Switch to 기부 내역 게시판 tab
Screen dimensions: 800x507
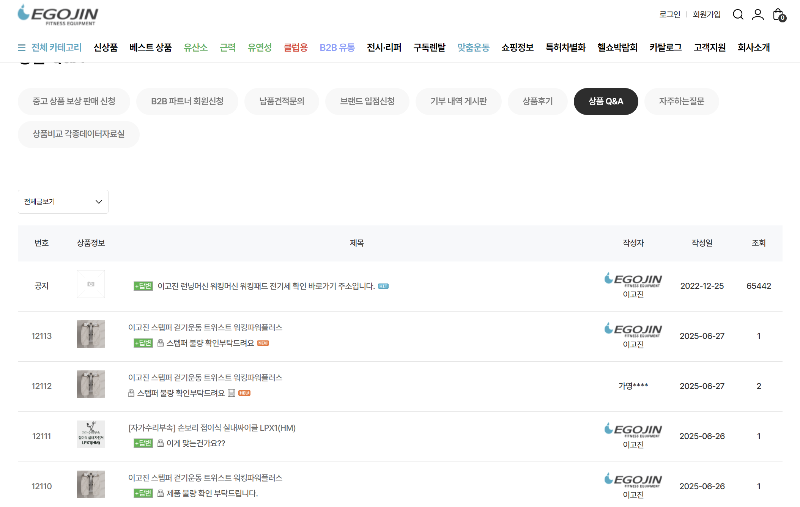click(459, 101)
